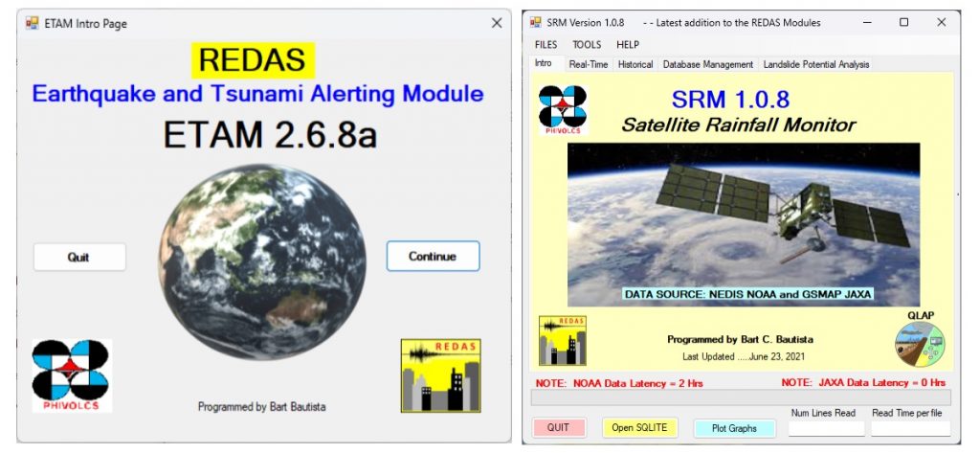Click the ETAM Intro Page title bar icon
This screenshot has height=453, width=980.
point(32,23)
